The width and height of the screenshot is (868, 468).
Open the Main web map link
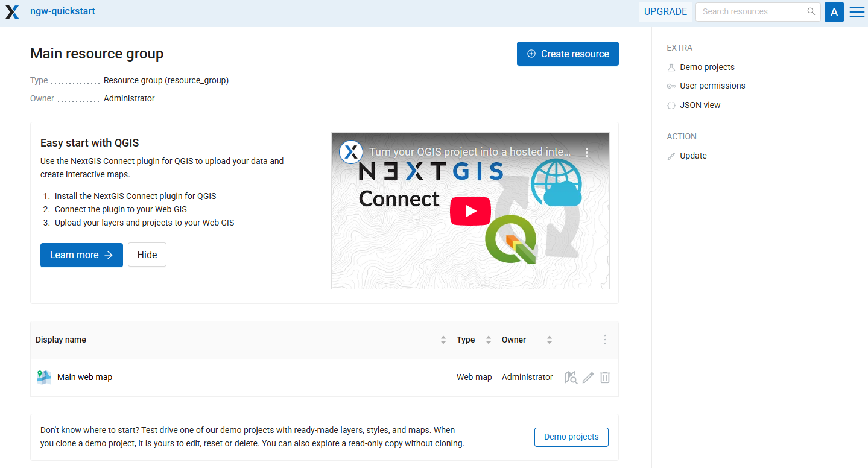pyautogui.click(x=84, y=378)
